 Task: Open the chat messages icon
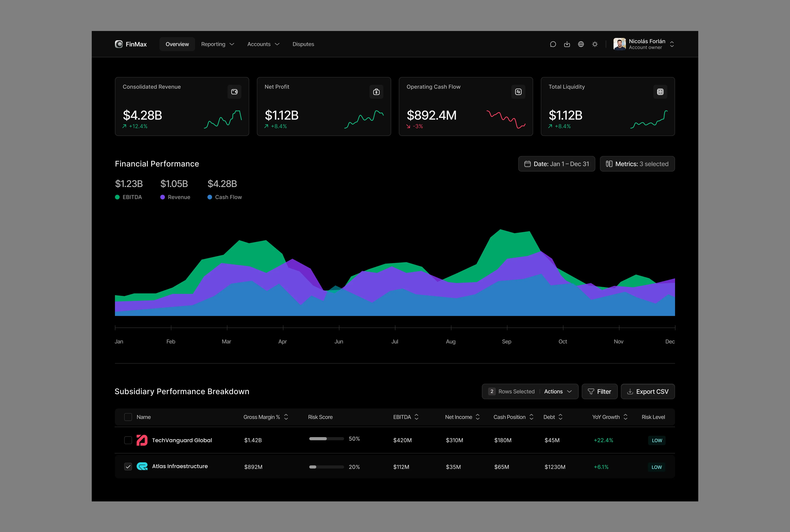coord(553,44)
